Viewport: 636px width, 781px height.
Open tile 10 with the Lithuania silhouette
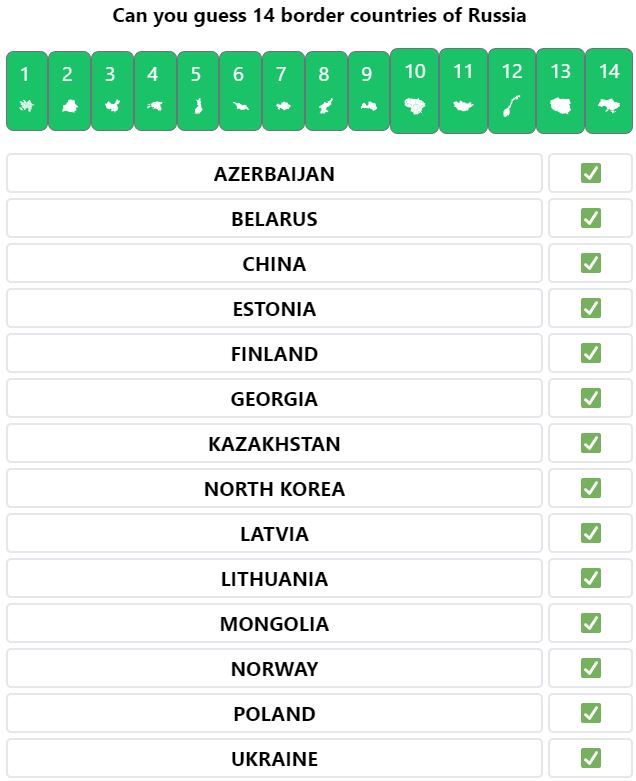pos(414,91)
